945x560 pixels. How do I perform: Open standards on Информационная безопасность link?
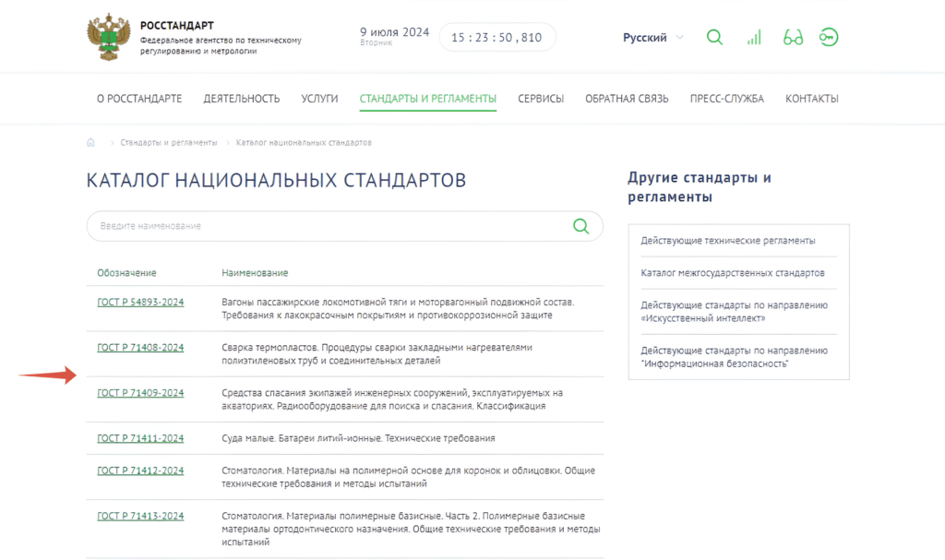click(x=734, y=357)
